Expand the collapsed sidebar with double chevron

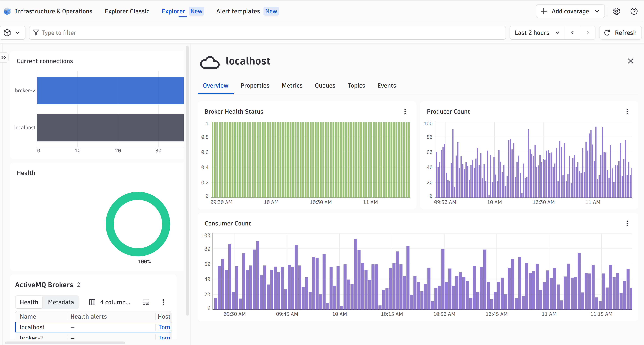[x=3, y=57]
